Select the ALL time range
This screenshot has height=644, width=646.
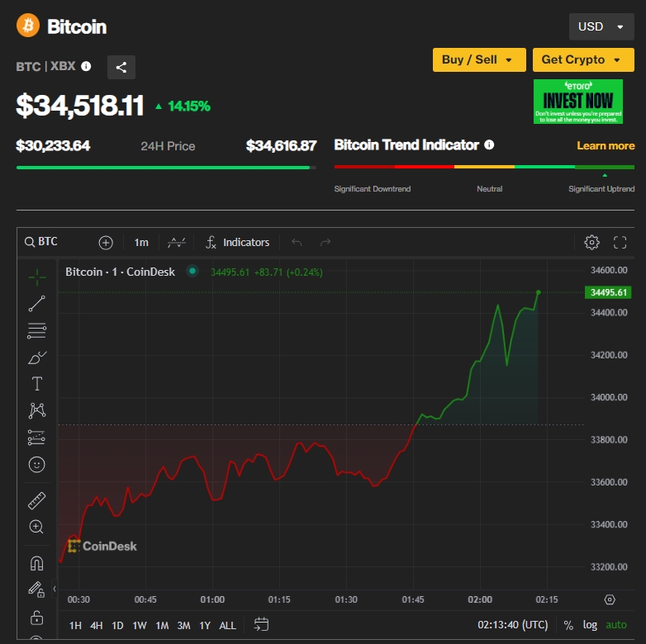227,626
